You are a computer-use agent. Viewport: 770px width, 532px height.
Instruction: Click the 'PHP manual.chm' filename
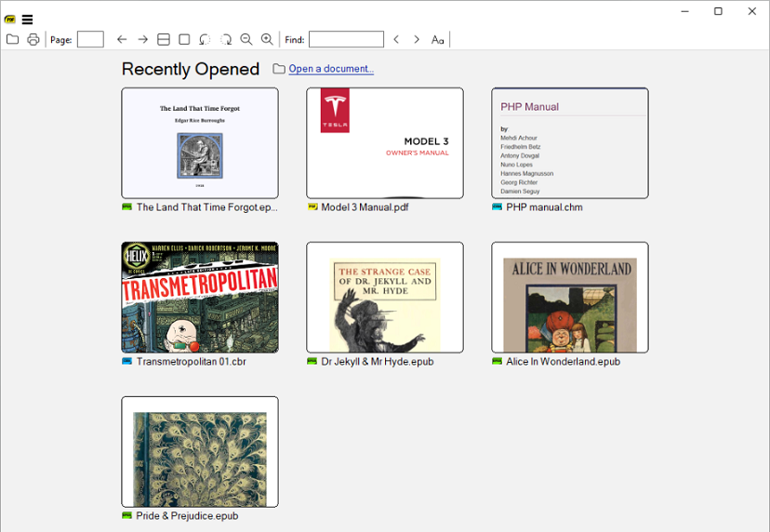pos(544,207)
